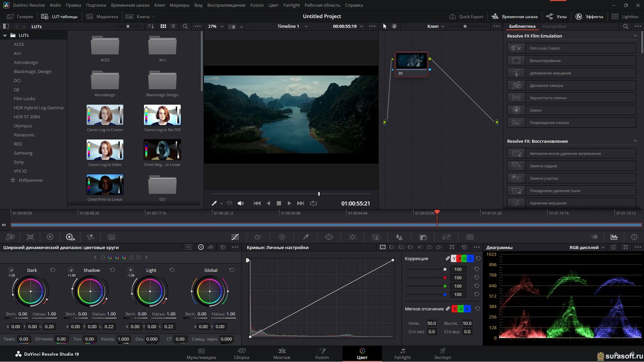Search the effects library
This screenshot has height=362, width=644.
(x=626, y=26)
